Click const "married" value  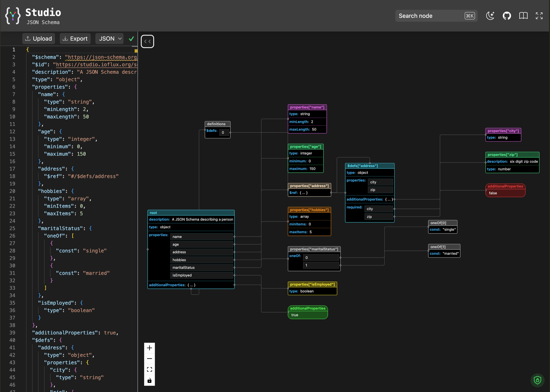point(451,253)
